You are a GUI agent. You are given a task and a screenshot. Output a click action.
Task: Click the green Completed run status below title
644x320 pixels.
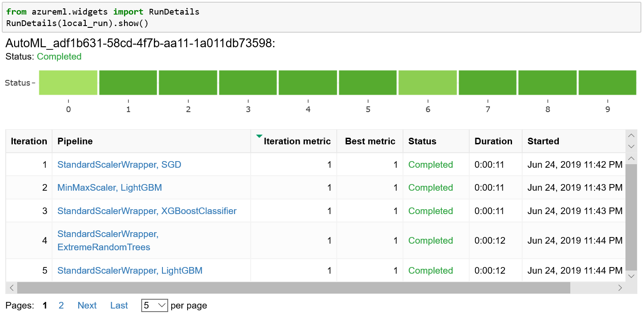coord(59,56)
